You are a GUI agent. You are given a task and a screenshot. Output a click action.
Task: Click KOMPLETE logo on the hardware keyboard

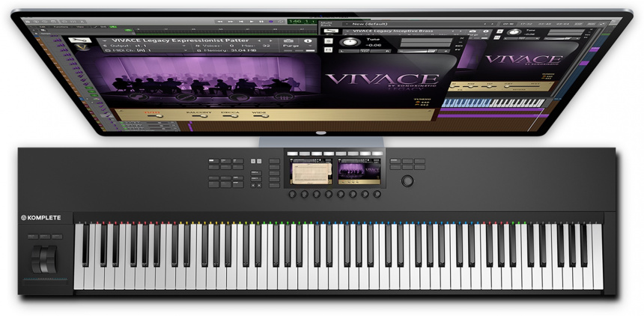click(41, 218)
